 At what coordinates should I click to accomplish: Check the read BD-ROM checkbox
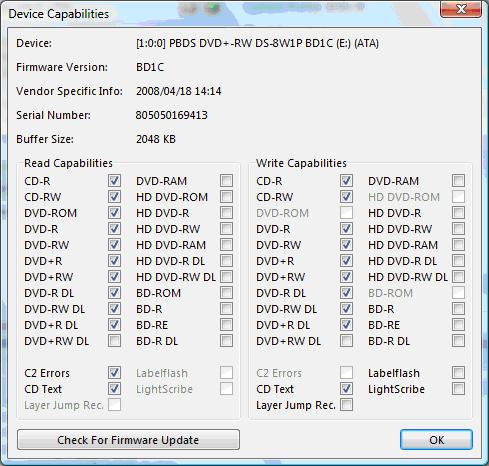click(x=226, y=293)
